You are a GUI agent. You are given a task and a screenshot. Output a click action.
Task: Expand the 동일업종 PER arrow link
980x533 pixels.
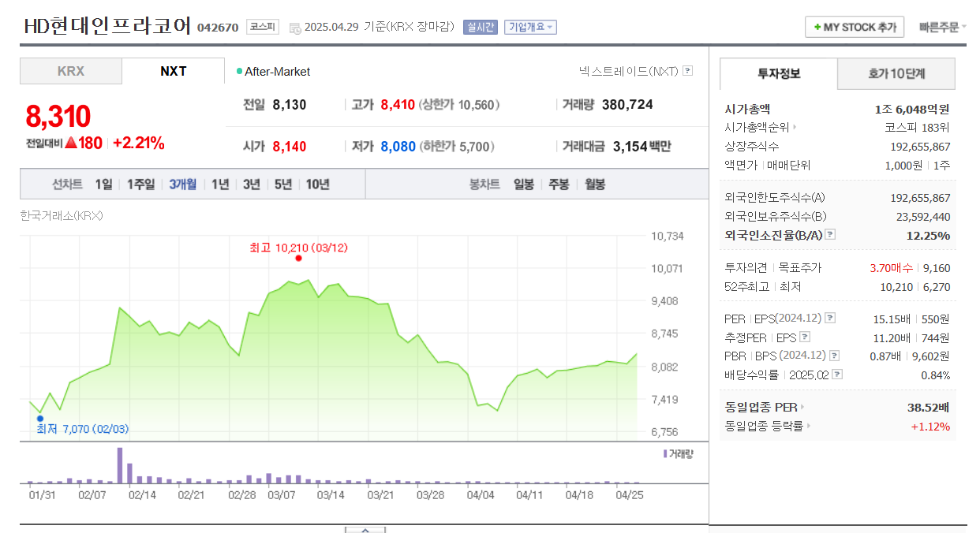(x=802, y=408)
